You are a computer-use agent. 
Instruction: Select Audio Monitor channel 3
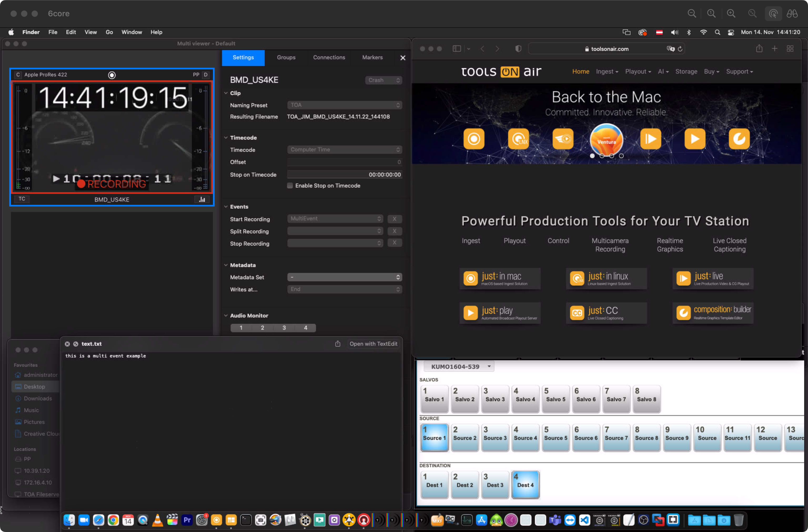tap(284, 328)
